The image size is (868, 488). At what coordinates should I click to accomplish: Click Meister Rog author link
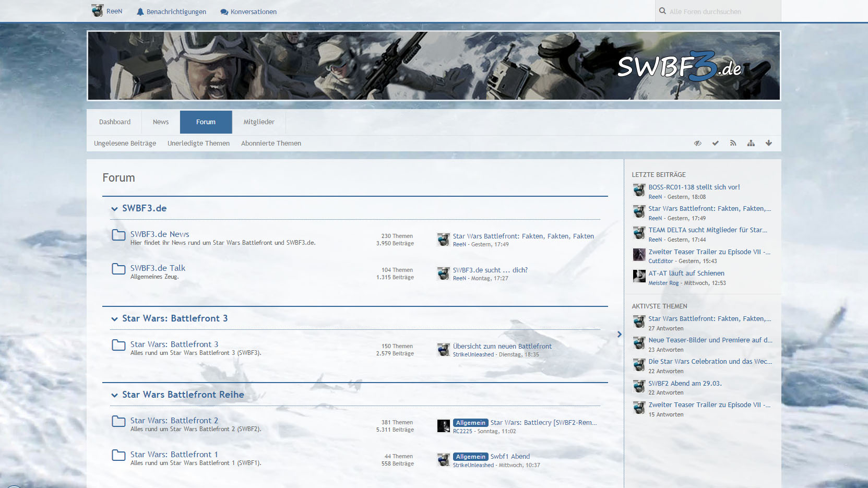pos(663,283)
